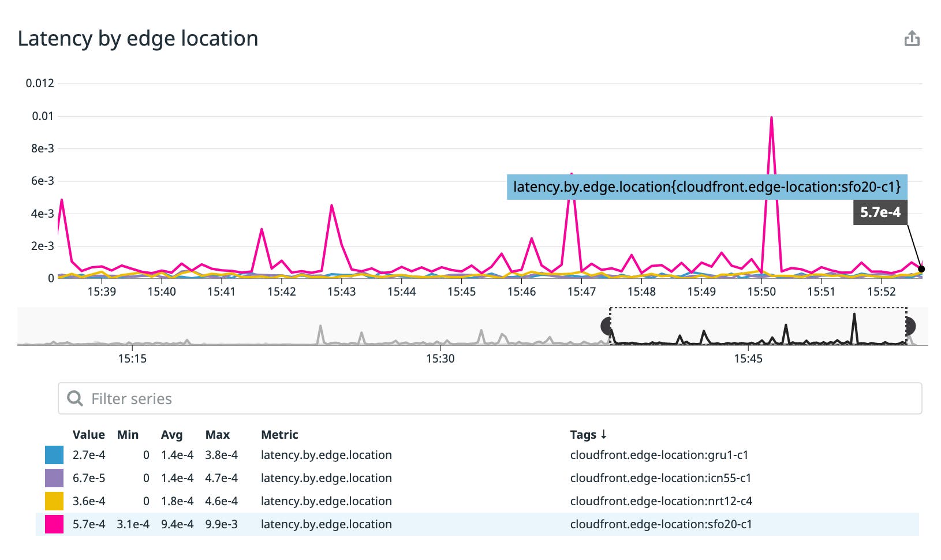941x560 pixels.
Task: Click the Metric column header
Action: pyautogui.click(x=279, y=434)
